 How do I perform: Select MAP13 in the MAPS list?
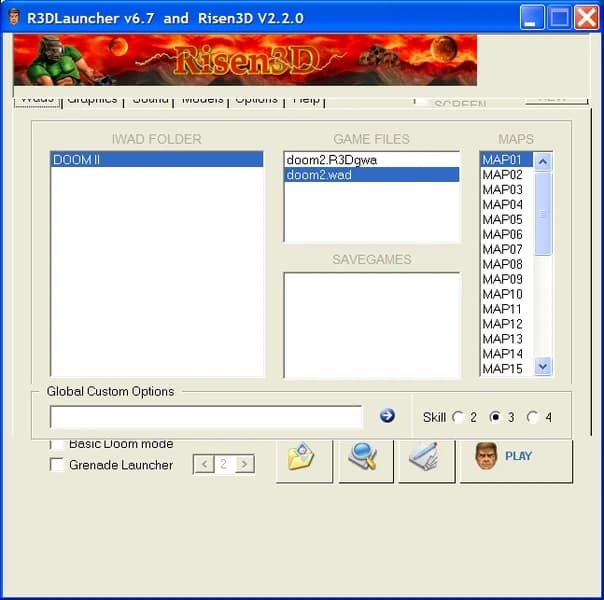[x=507, y=339]
